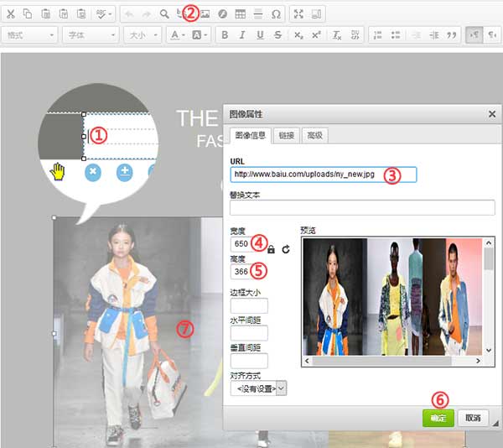Toggle bold formatting
This screenshot has height=448, width=503.
click(225, 34)
